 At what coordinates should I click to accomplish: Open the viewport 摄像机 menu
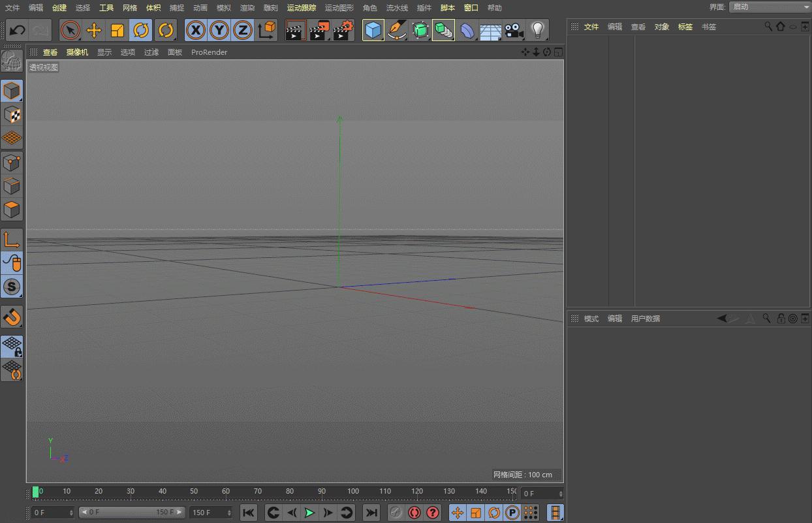[76, 52]
